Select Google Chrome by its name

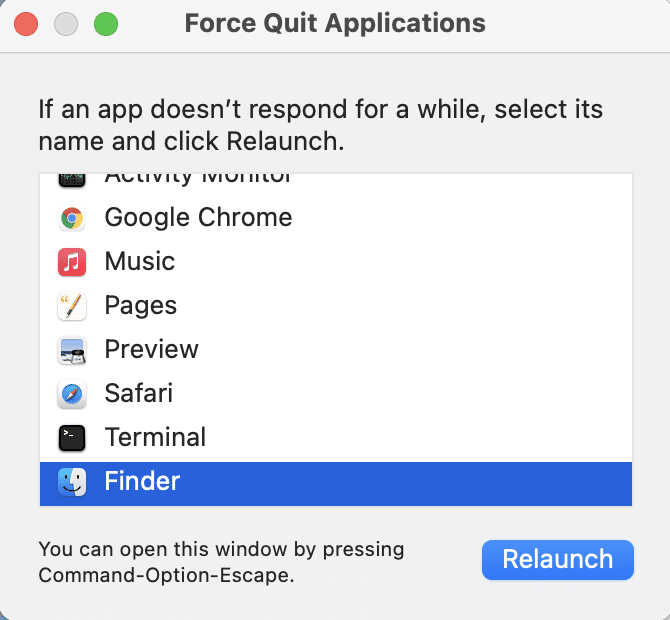198,218
